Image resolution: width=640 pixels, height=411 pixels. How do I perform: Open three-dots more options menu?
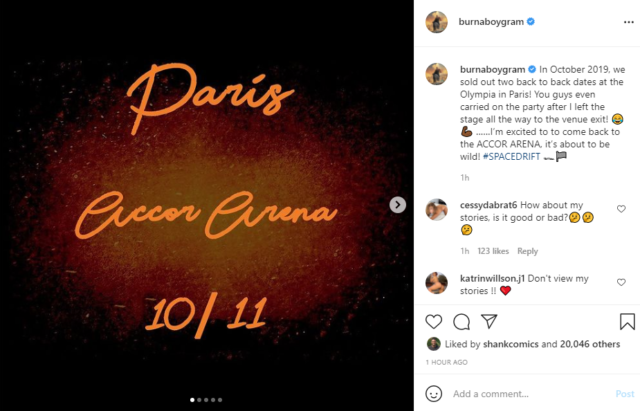(x=629, y=22)
